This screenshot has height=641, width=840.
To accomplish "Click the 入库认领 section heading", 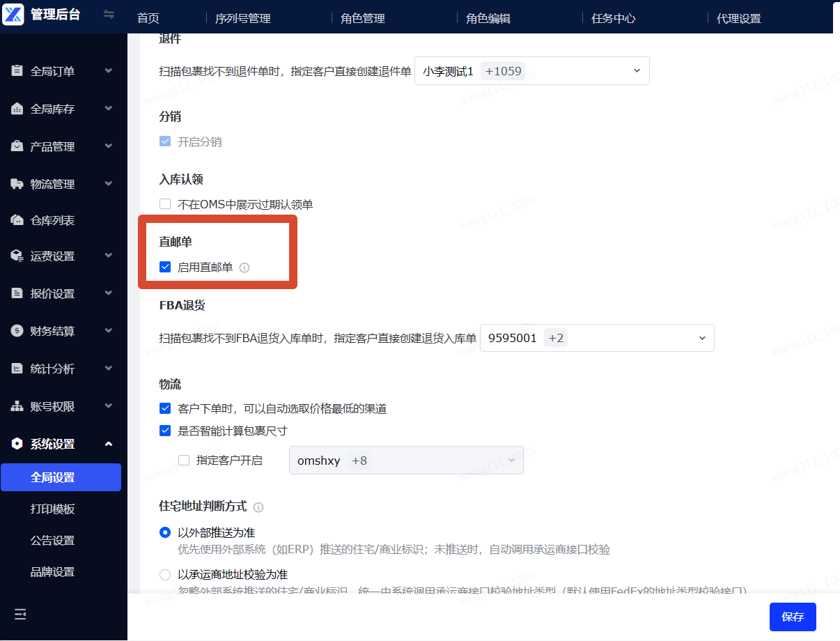I will [x=181, y=179].
